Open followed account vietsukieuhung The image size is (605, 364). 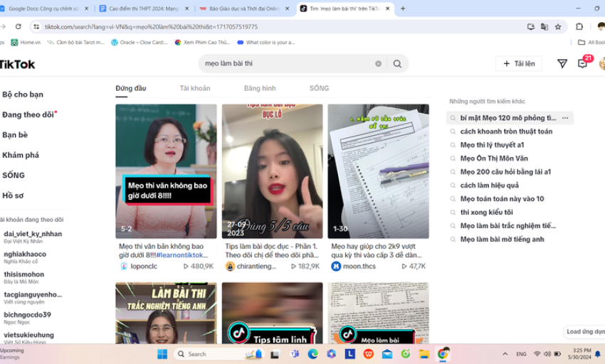(x=29, y=338)
